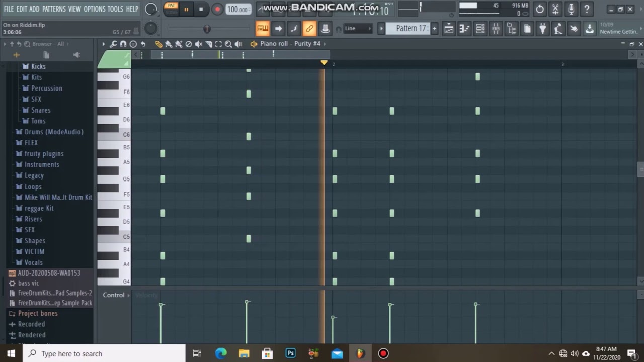644x362 pixels.
Task: Select the Paint brush tool in piano roll
Action: pos(169,44)
